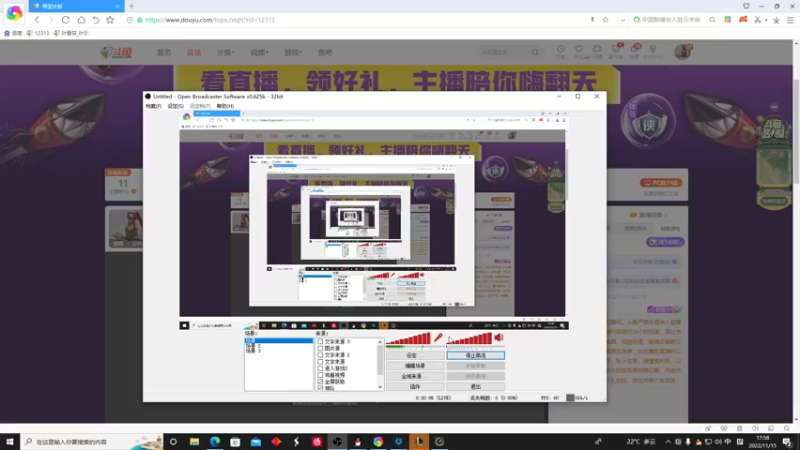
Task: Open Windows Start menu
Action: (9, 441)
